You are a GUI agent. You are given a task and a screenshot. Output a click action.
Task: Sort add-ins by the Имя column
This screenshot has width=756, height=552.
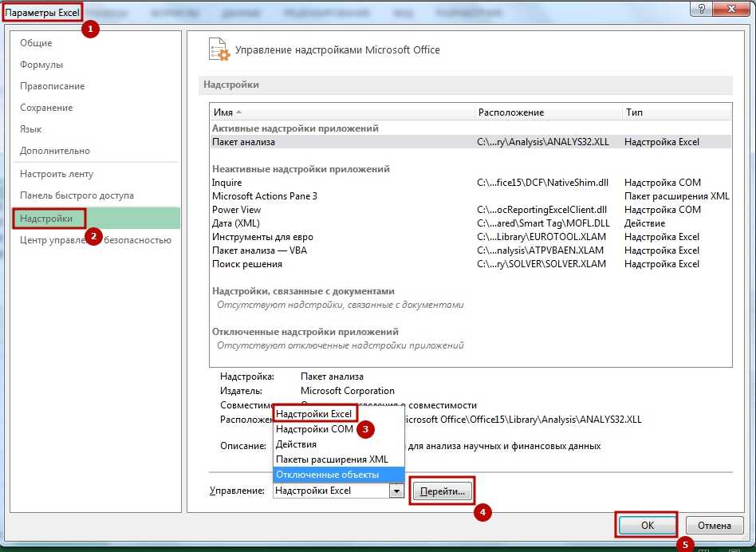click(223, 112)
